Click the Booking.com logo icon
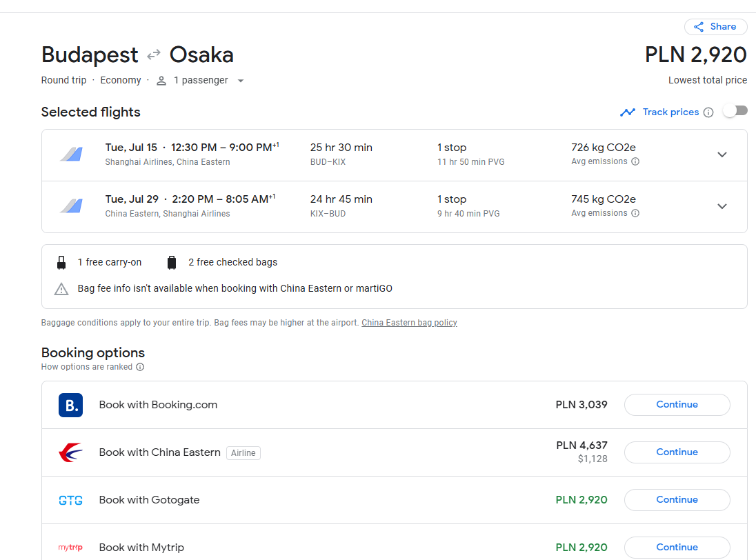 click(71, 405)
